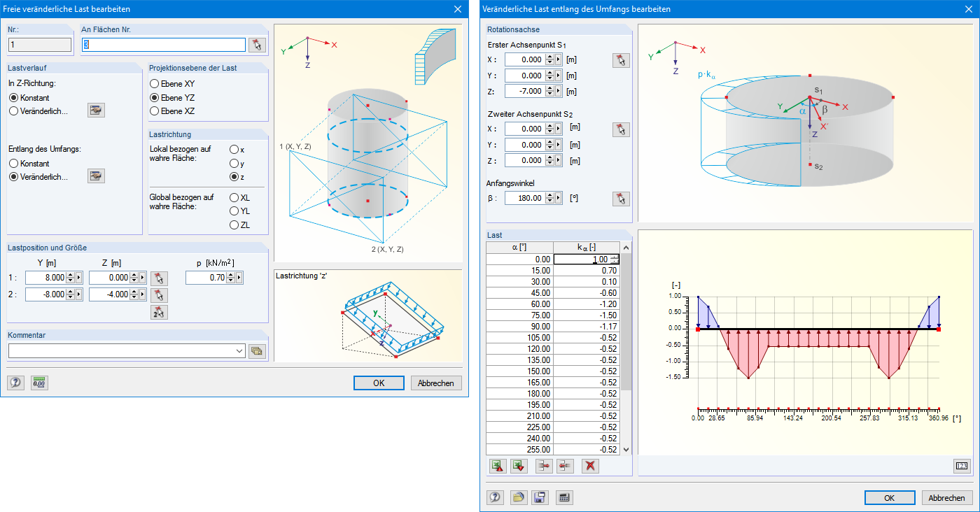Click the help icon in the left dialog

[15, 383]
